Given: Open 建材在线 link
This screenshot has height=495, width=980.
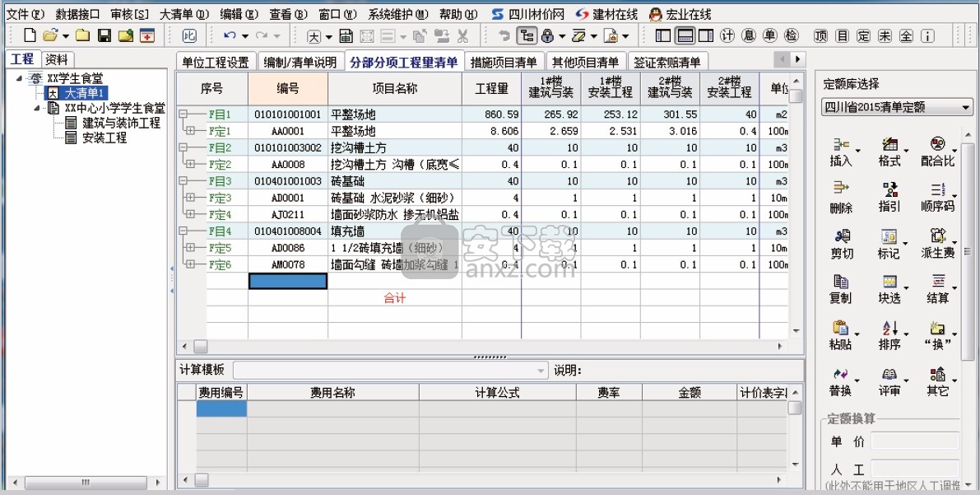Looking at the screenshot, I should [606, 14].
